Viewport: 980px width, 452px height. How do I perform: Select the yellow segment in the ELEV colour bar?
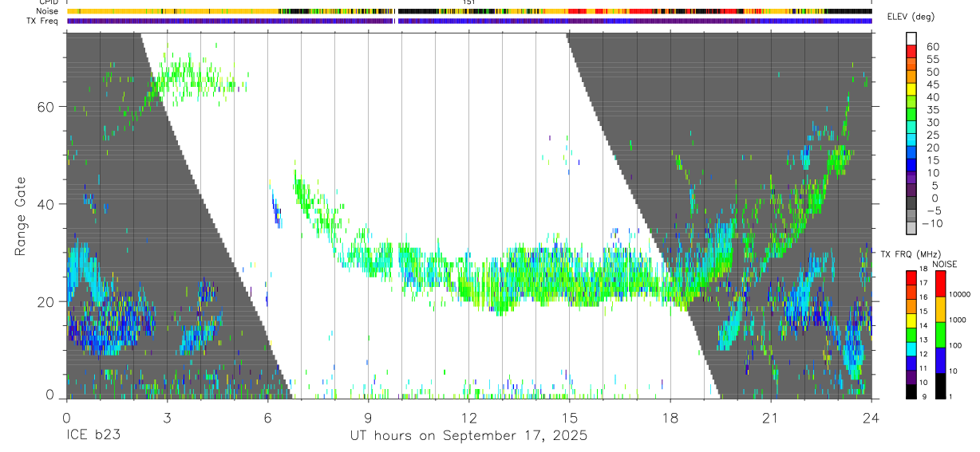coord(911,89)
